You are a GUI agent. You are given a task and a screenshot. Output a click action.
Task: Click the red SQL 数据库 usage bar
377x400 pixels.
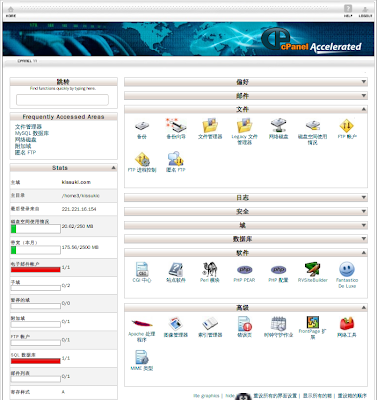coord(36,361)
